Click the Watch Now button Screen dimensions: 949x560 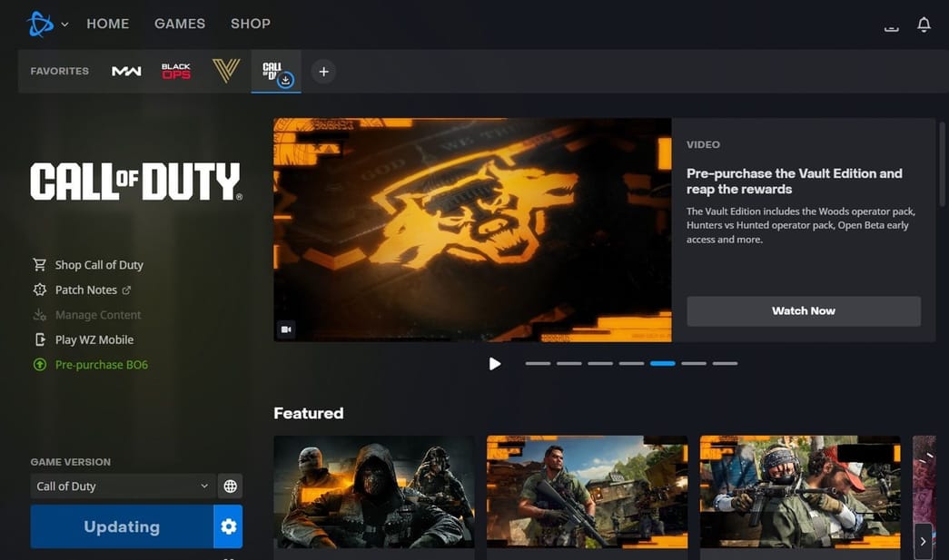point(803,310)
